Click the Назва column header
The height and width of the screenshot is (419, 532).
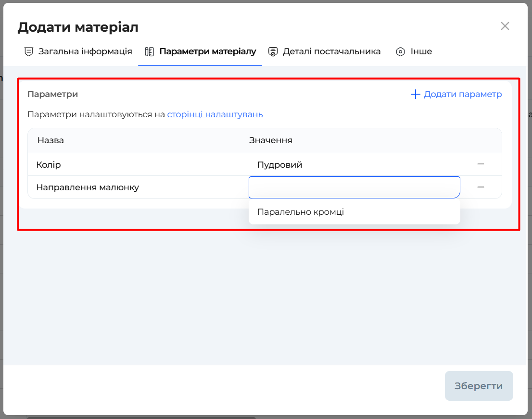(51, 140)
